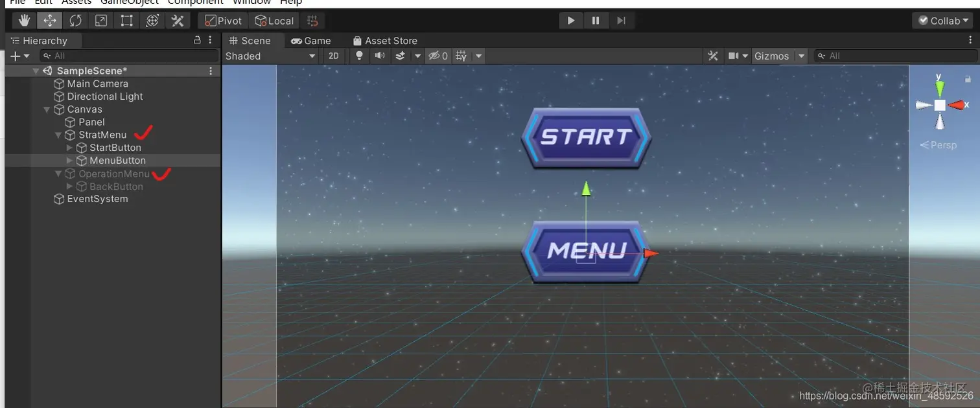
Task: Click the MENU button in scene
Action: tap(586, 251)
